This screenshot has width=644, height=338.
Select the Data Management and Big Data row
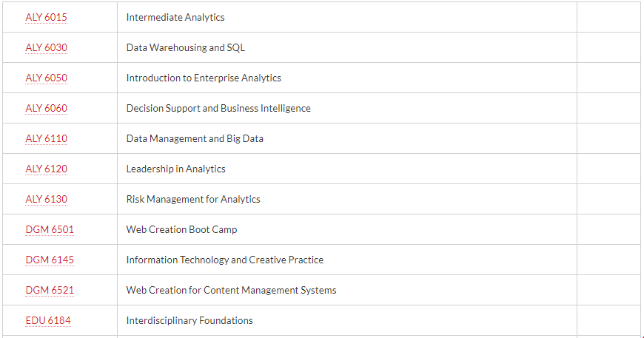pos(321,138)
